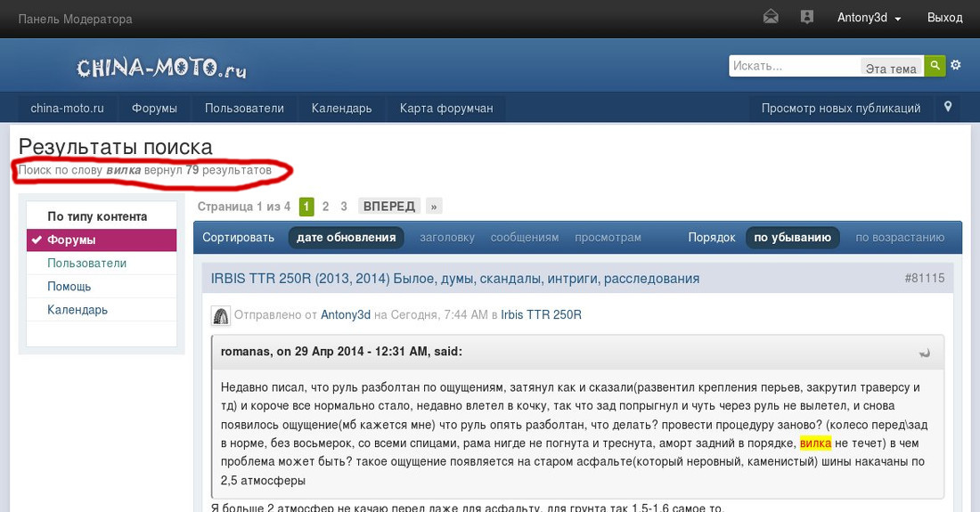Open the Форумы navigation tab

tap(154, 108)
